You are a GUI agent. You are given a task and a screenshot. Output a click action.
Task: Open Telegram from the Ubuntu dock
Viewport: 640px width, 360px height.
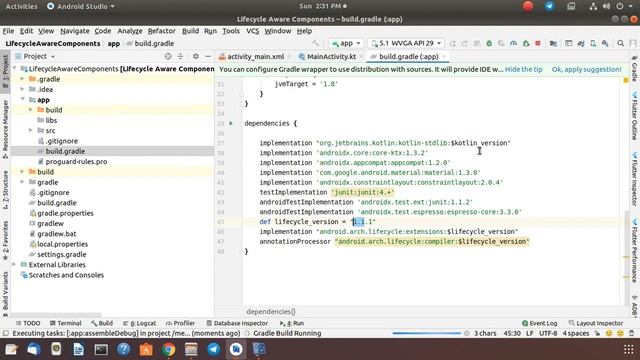click(213, 349)
